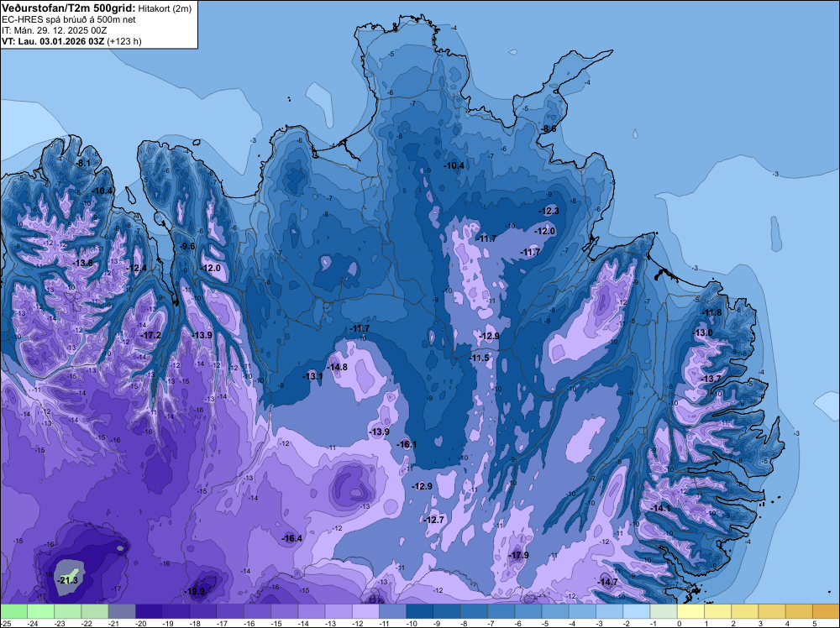
Task: Pick the -13.1 temperature label
Action: (312, 376)
